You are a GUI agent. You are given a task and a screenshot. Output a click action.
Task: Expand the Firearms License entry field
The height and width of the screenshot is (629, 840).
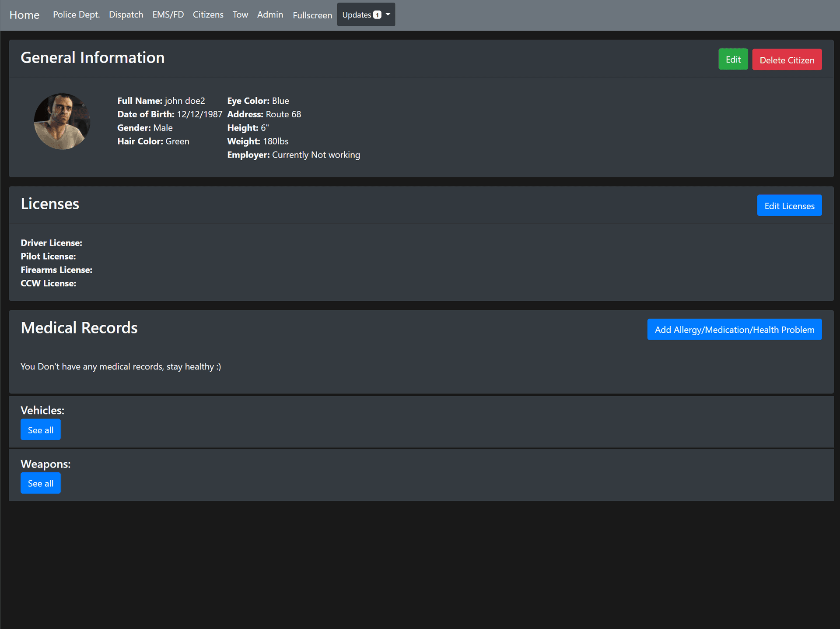click(x=56, y=270)
